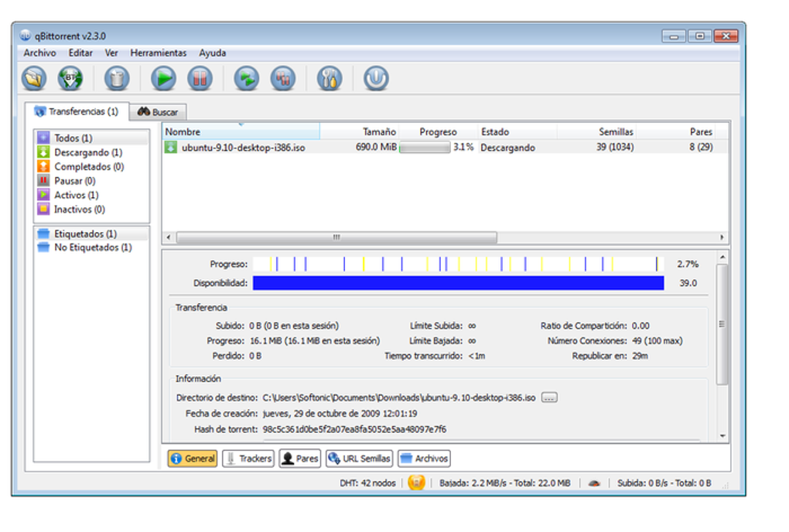Viewport: 789px width, 532px height.
Task: Click the Subida speed status bar entry
Action: point(664,483)
